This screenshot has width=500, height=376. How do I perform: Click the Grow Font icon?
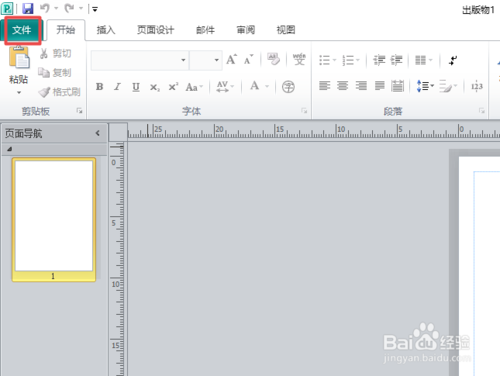(232, 60)
